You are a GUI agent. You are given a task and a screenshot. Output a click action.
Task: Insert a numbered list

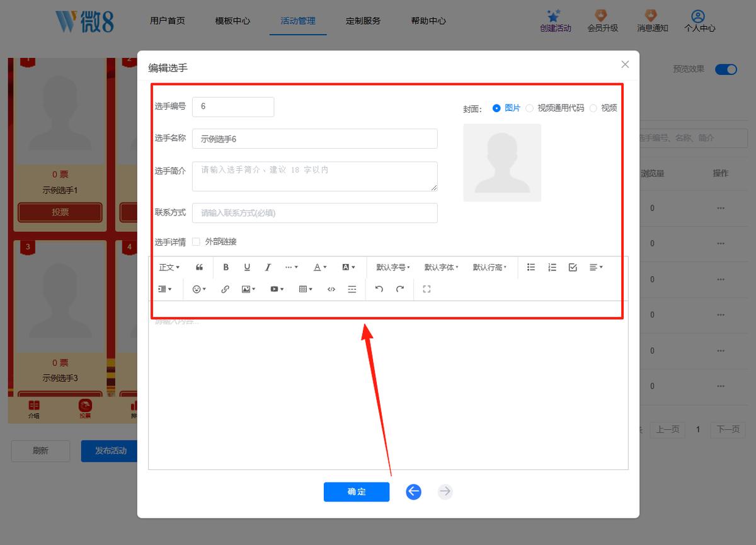(x=552, y=267)
